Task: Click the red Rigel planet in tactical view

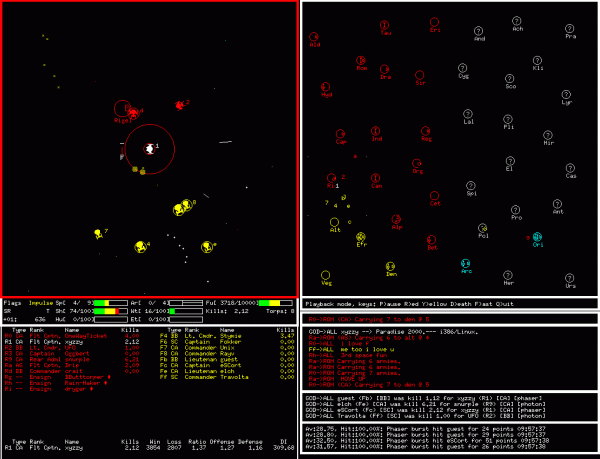Action: pyautogui.click(x=124, y=109)
